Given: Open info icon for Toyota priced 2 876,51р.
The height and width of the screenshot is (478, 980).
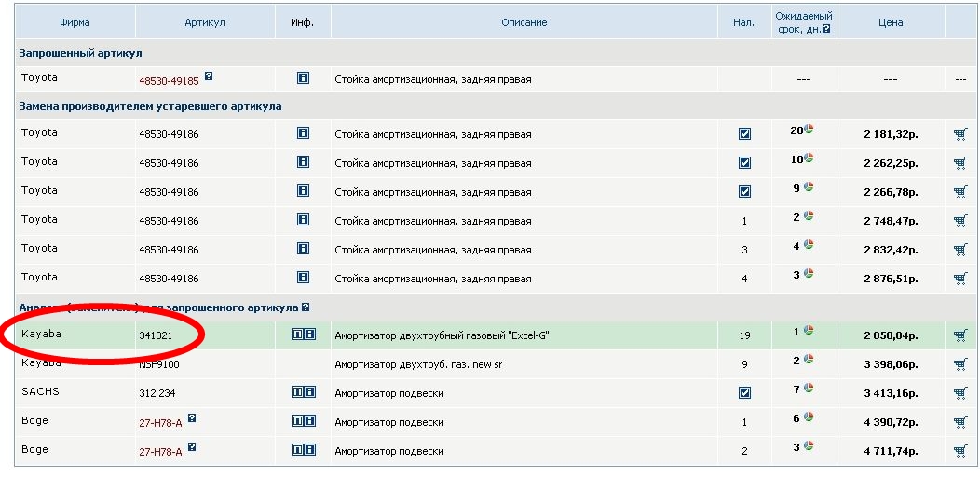Looking at the screenshot, I should [303, 278].
